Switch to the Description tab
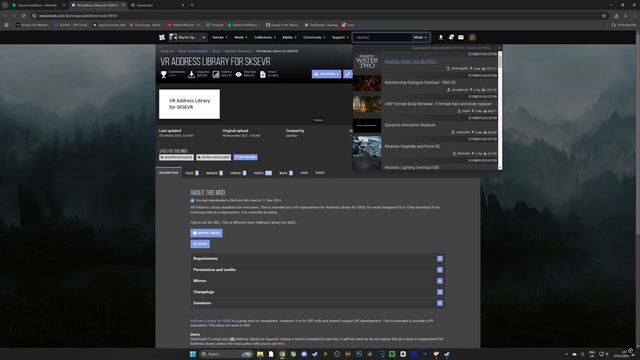Image resolution: width=640 pixels, height=360 pixels. click(x=169, y=173)
